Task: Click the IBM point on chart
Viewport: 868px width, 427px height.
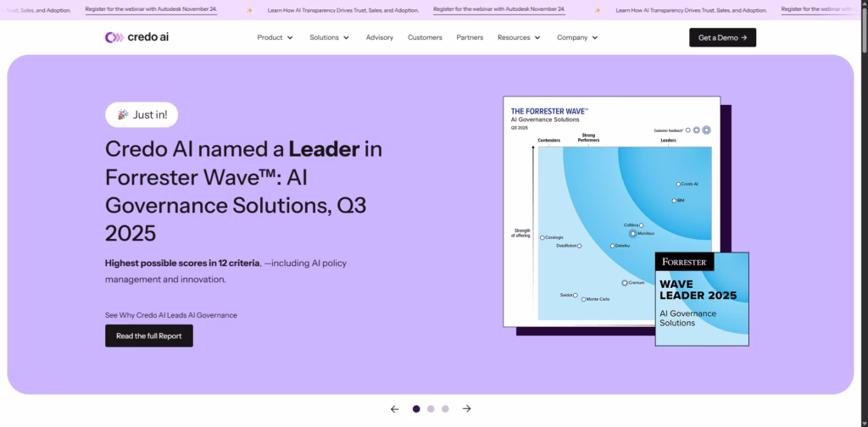Action: tap(674, 201)
